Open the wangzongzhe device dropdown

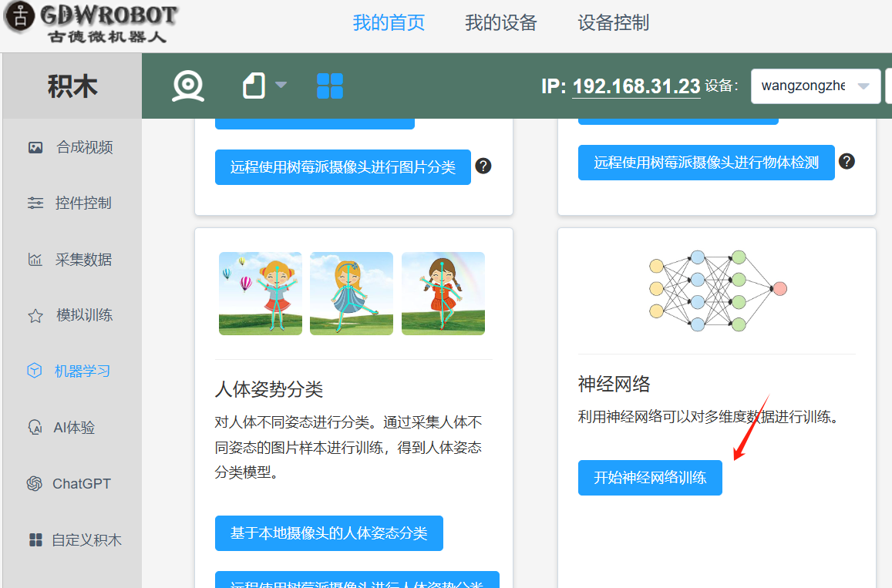(815, 86)
